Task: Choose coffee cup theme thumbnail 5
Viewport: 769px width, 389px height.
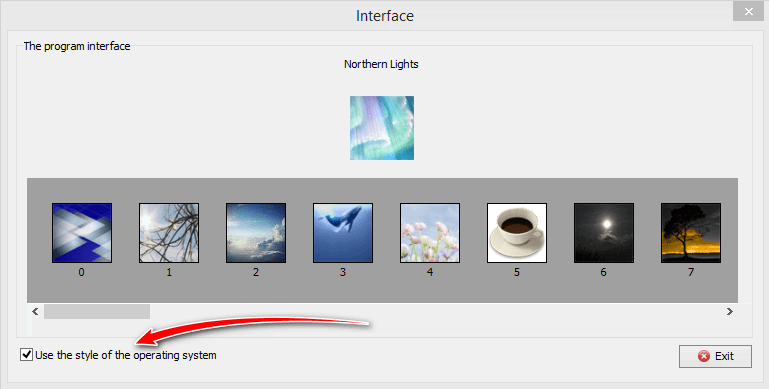Action: tap(517, 233)
